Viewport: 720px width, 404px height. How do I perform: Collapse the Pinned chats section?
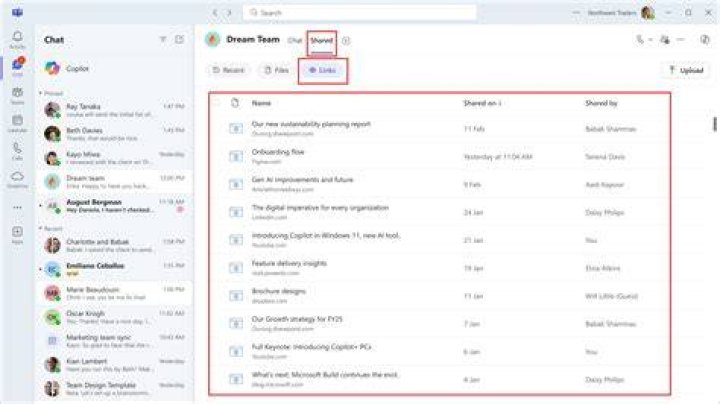(40, 93)
